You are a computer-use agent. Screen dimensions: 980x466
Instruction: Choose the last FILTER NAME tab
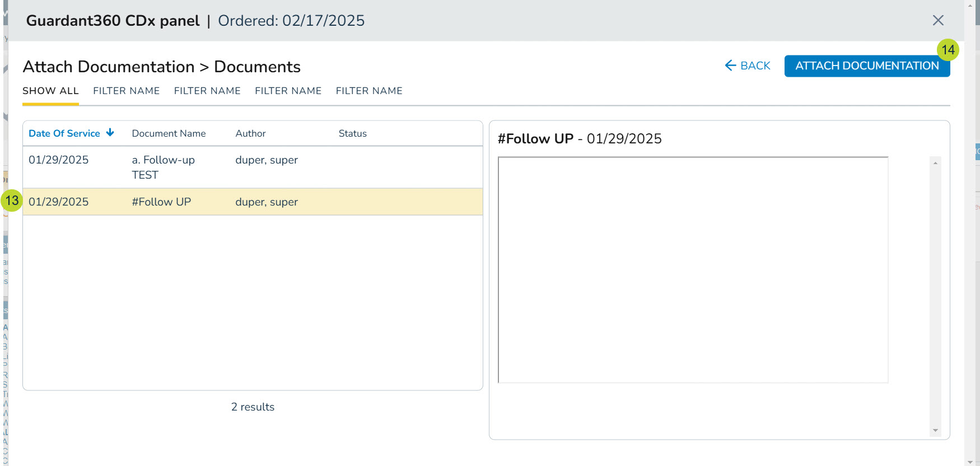[369, 91]
